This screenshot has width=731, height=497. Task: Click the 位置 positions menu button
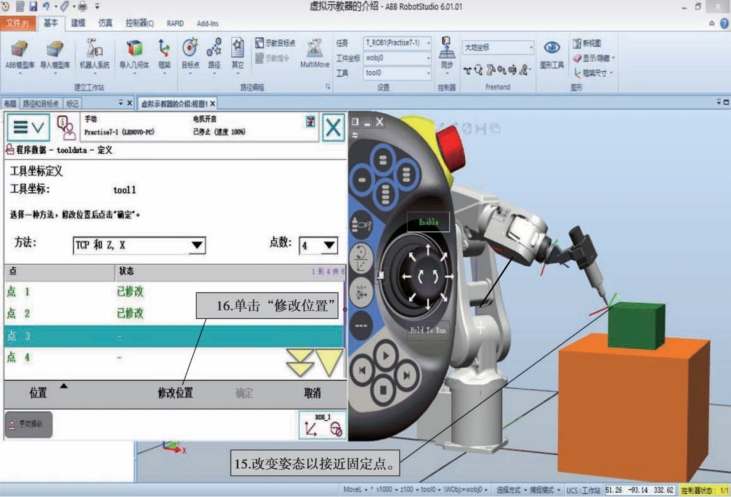coord(38,393)
